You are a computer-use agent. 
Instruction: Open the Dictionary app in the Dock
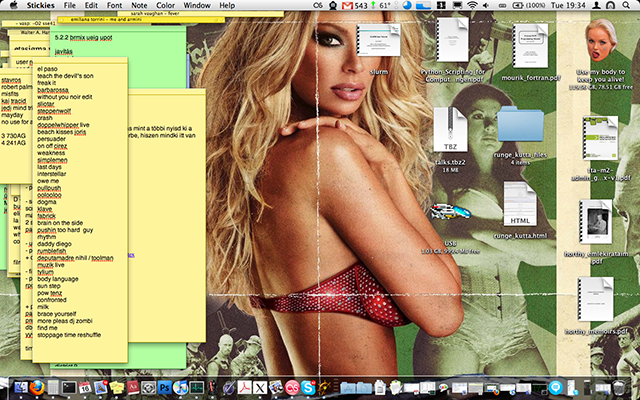[x=133, y=387]
